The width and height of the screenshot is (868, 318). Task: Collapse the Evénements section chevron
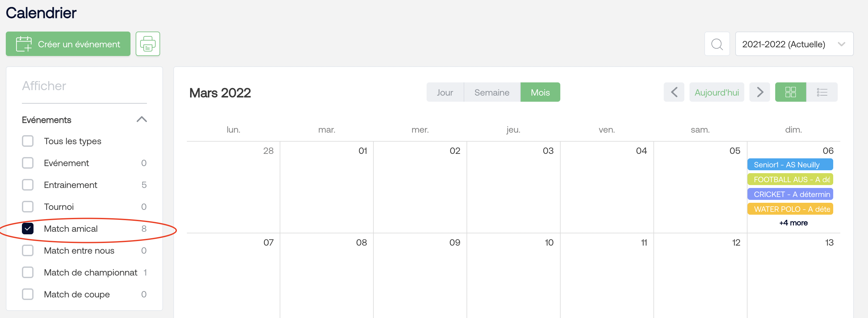click(x=141, y=119)
